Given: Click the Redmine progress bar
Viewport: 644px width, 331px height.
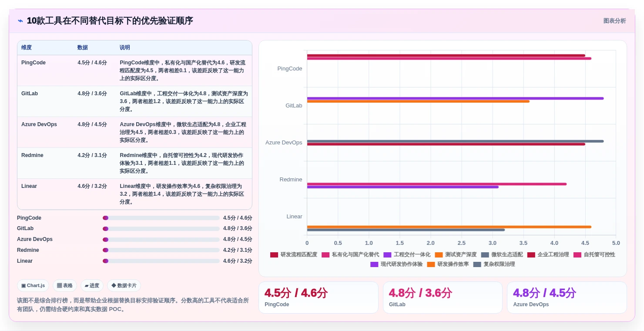Looking at the screenshot, I should click(161, 250).
